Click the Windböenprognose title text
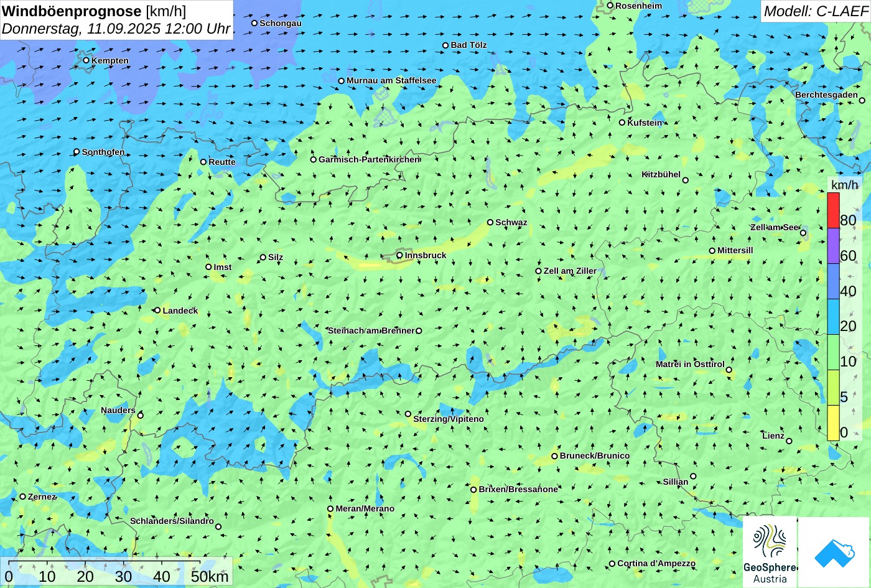The image size is (871, 588). [x=72, y=11]
